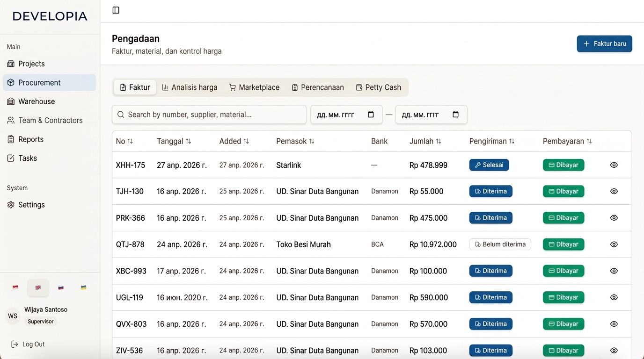Sort by the Pemasok column
Image resolution: width=644 pixels, height=359 pixels.
pos(295,141)
